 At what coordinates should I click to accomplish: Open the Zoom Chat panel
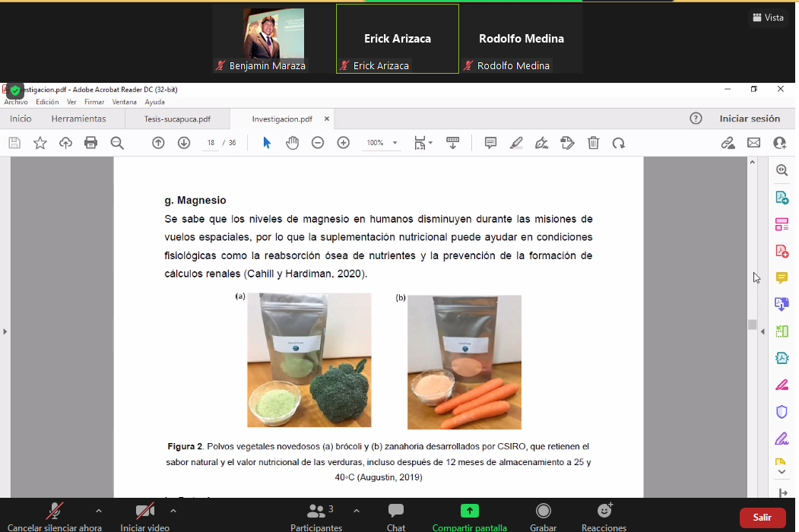point(396,518)
